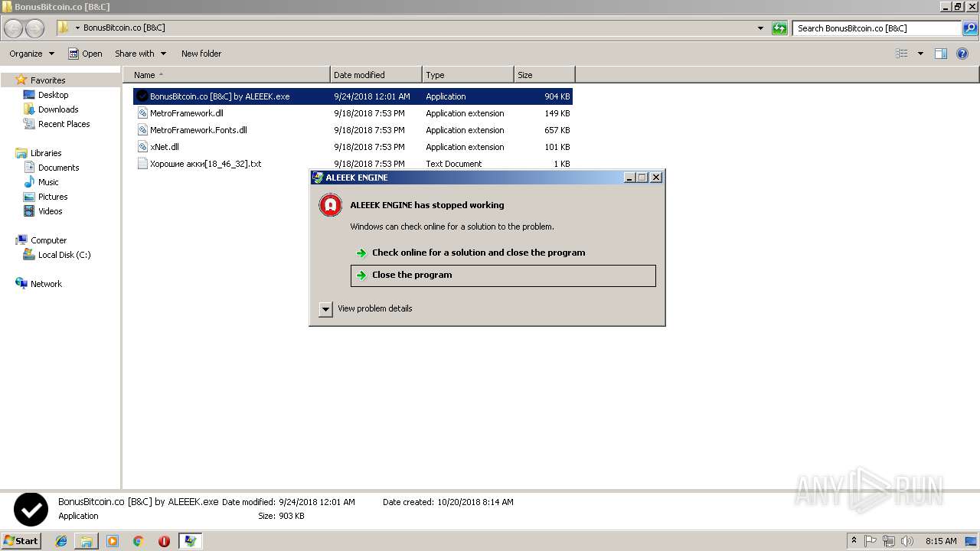Click the Forward navigation arrow

click(34, 28)
